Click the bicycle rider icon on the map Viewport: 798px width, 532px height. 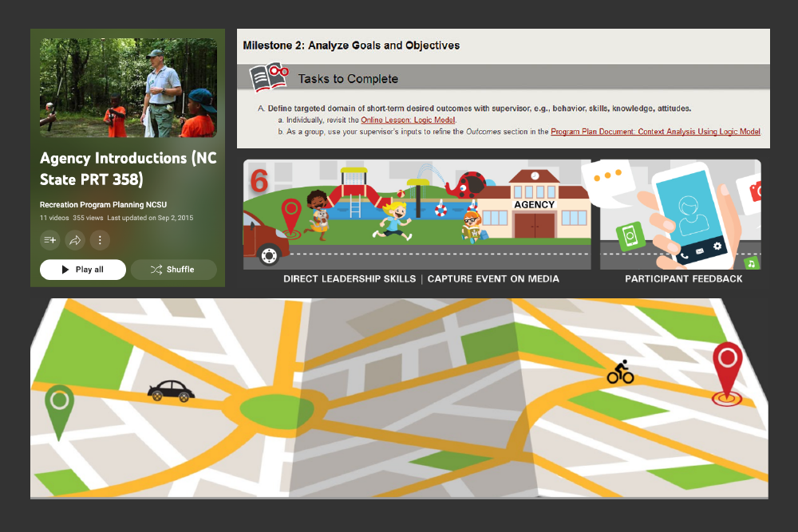tap(620, 372)
